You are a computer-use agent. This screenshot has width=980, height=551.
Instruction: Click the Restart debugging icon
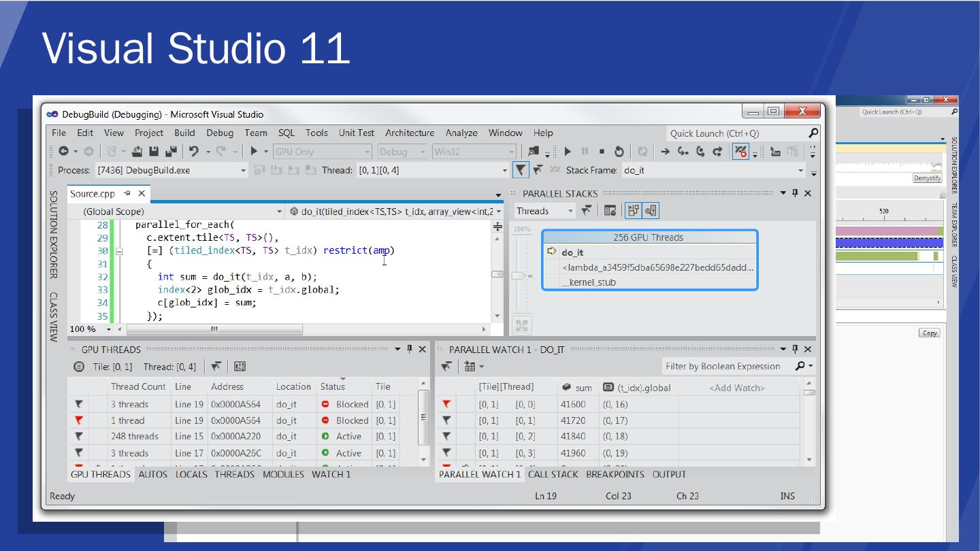pos(619,152)
